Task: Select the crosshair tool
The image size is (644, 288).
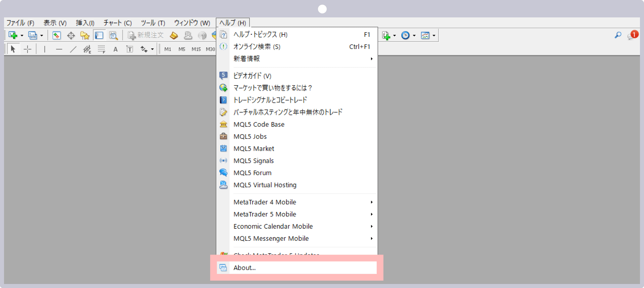Action: (x=28, y=49)
